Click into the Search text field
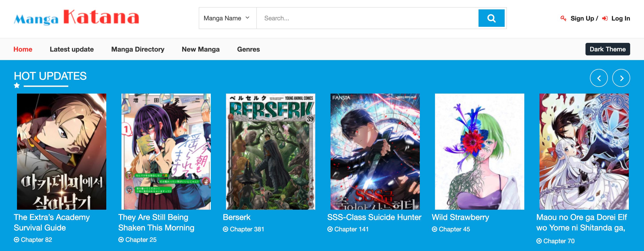This screenshot has width=644, height=251. coord(367,18)
